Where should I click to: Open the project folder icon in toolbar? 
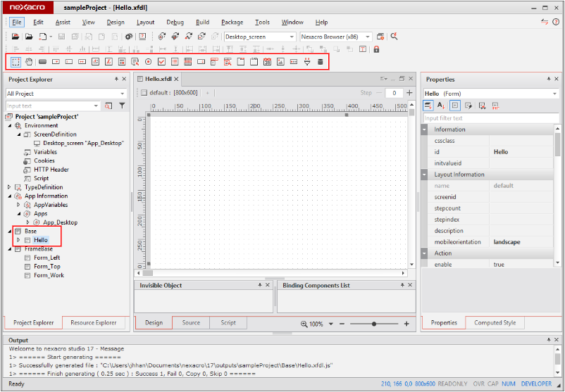coord(15,37)
